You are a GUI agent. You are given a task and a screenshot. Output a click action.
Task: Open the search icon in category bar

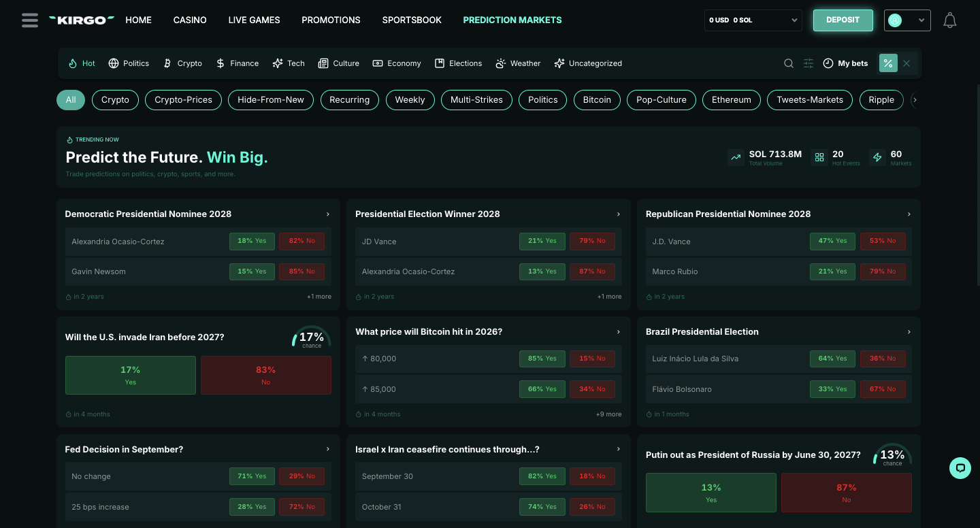pyautogui.click(x=789, y=63)
